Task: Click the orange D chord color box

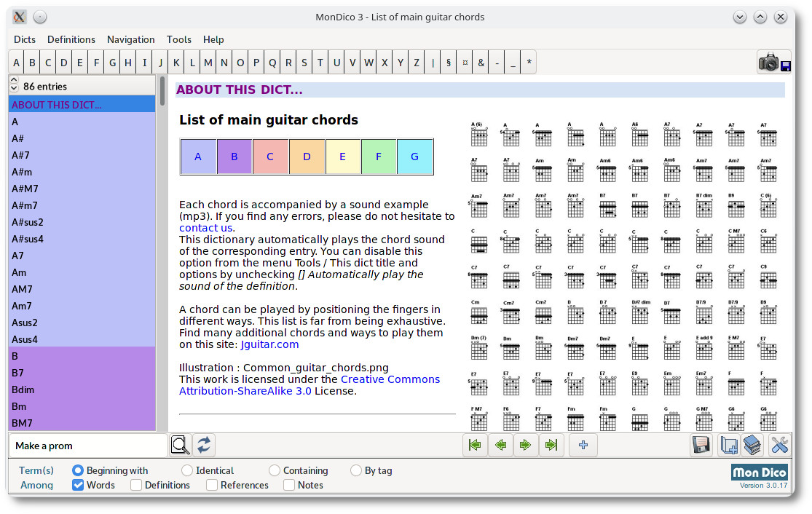Action: click(307, 157)
